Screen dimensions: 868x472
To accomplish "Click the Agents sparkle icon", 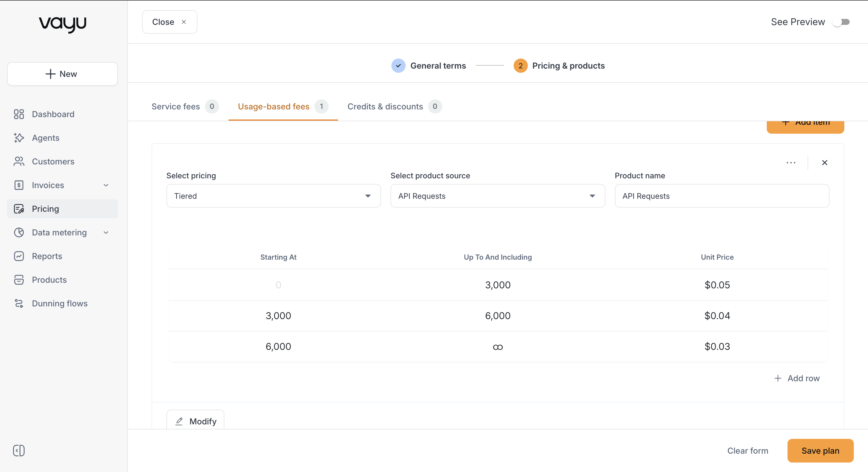I will point(19,138).
